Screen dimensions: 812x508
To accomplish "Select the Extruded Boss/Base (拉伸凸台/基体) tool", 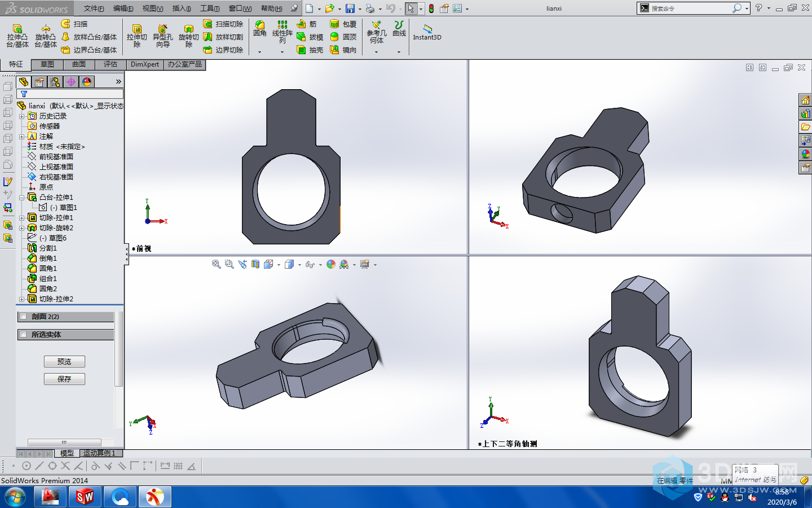I will pyautogui.click(x=17, y=36).
